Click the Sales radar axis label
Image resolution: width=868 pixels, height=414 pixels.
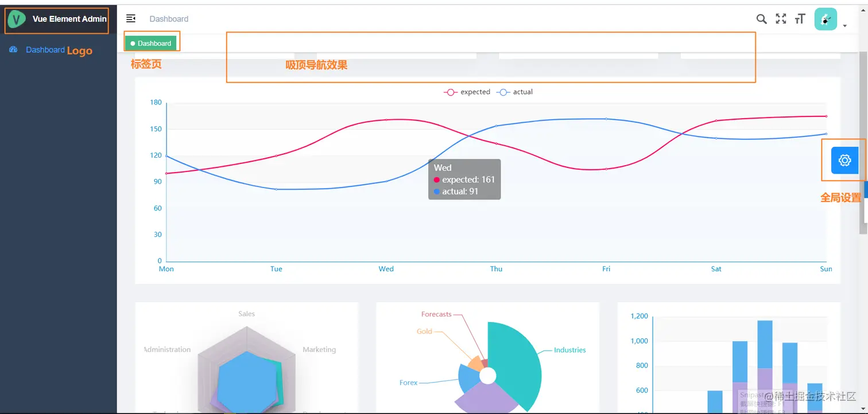pyautogui.click(x=247, y=314)
